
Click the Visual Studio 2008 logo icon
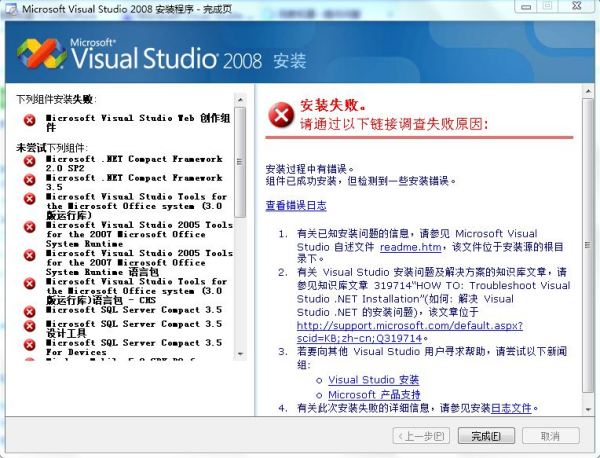click(x=42, y=54)
